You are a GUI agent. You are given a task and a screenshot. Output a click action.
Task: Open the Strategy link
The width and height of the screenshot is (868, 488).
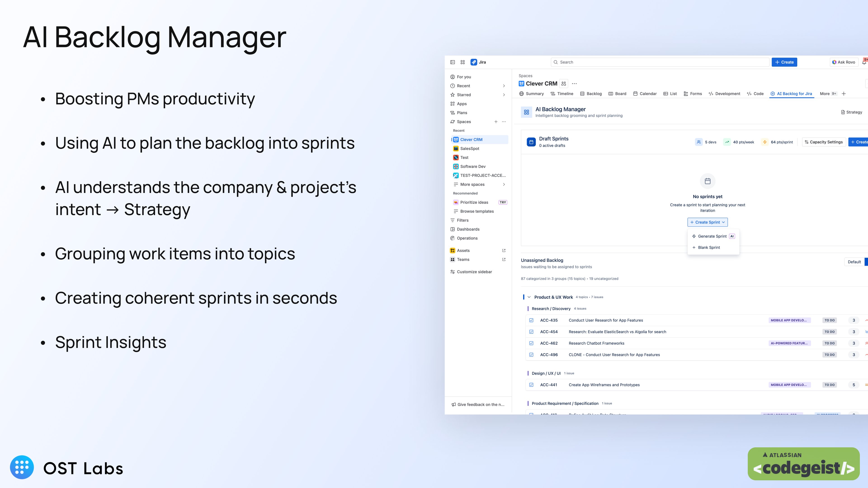[x=851, y=112]
